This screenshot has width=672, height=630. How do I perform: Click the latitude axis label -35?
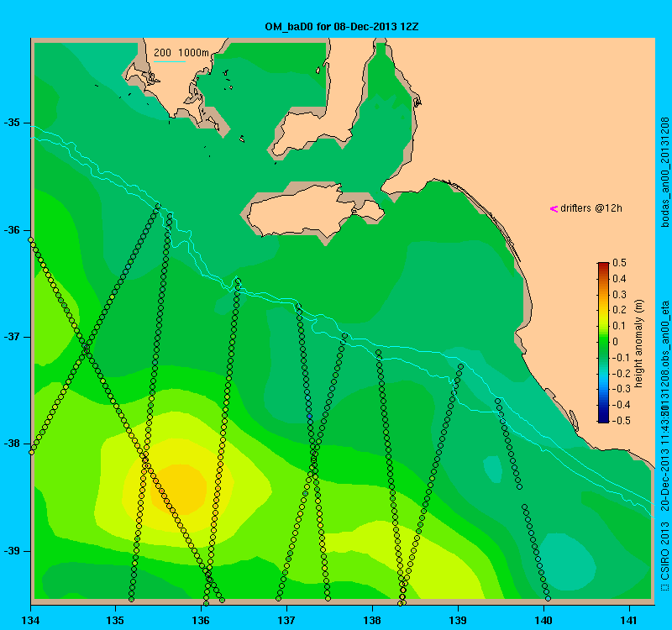click(x=12, y=123)
